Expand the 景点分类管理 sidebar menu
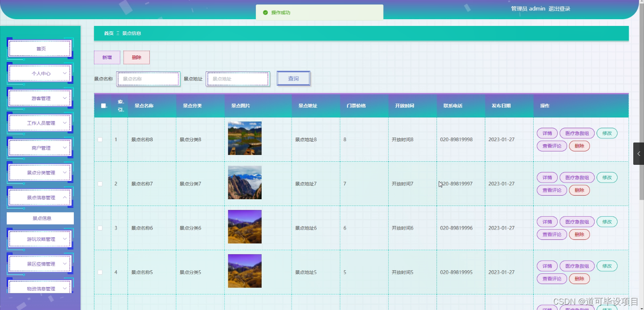The image size is (644, 310). [x=40, y=172]
